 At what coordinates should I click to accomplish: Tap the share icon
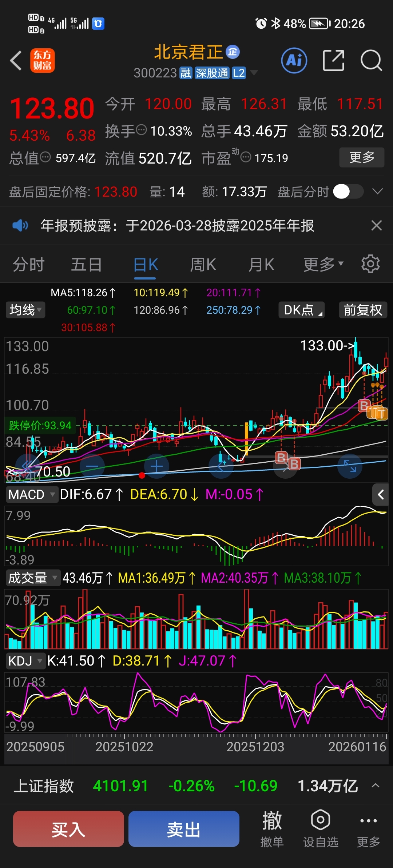[x=334, y=60]
